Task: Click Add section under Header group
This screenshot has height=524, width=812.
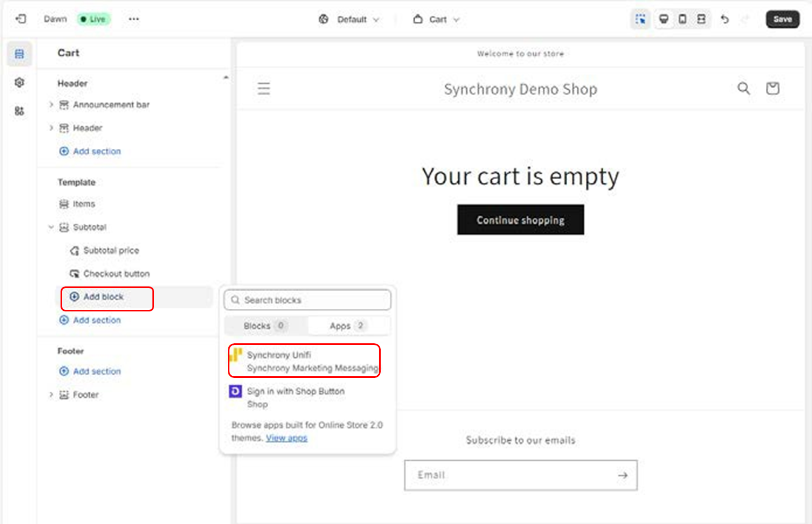Action: 90,151
